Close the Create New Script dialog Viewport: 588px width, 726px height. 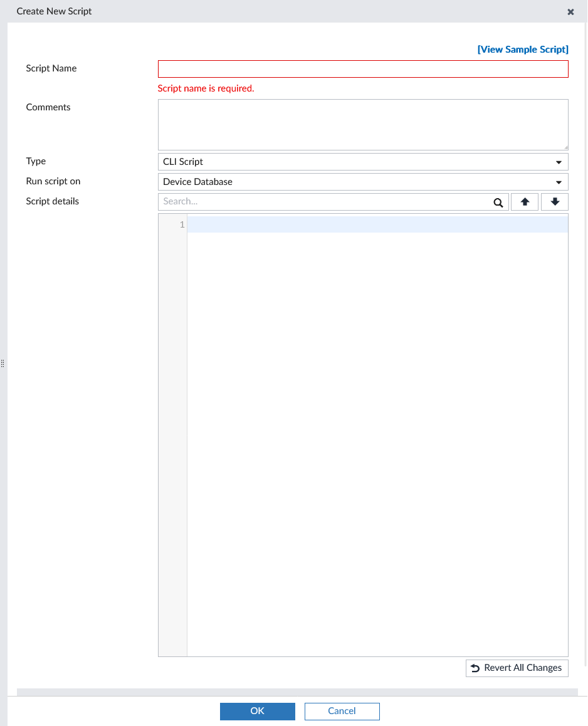(570, 12)
